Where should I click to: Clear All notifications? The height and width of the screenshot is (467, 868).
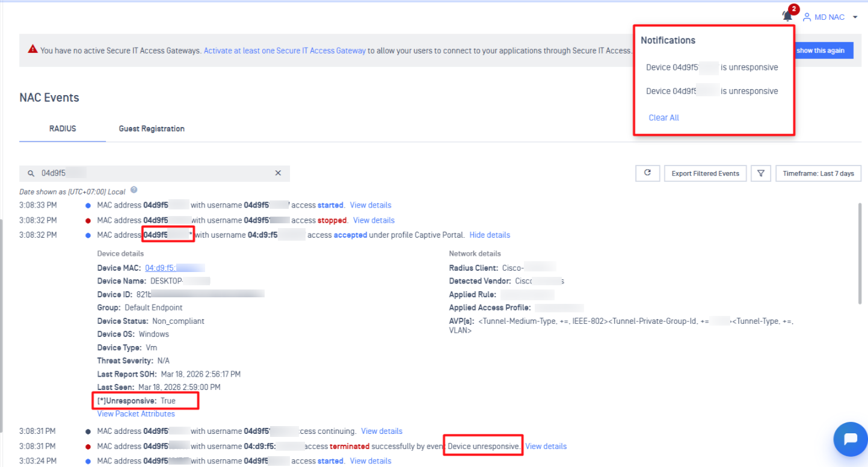point(663,118)
